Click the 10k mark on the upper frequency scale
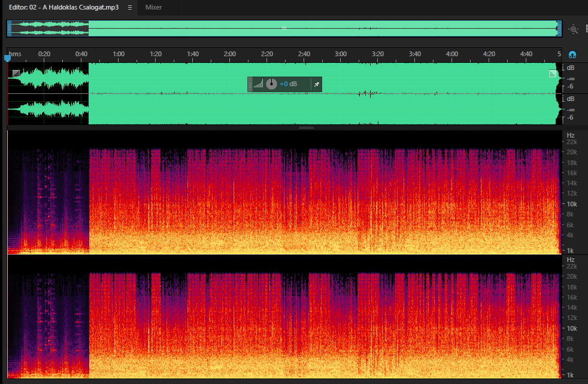 (x=572, y=204)
